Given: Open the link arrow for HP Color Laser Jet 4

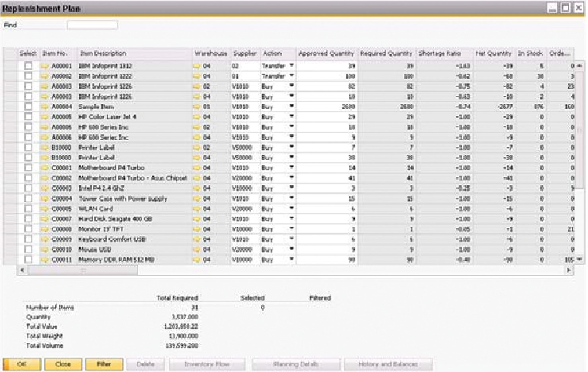Looking at the screenshot, I should point(45,117).
